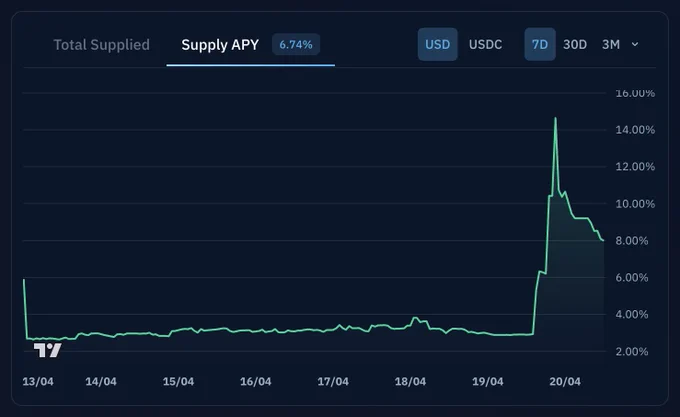Click the 18/04 date axis label

410,381
